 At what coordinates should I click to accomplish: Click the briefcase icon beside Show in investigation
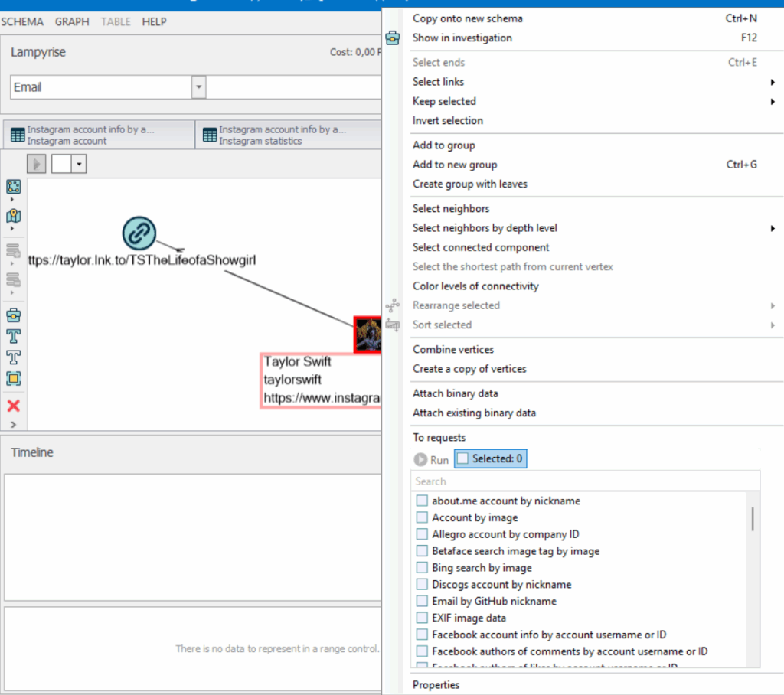point(393,38)
